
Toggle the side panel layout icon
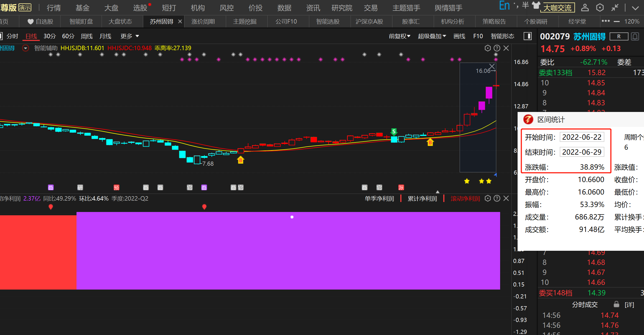tap(528, 36)
